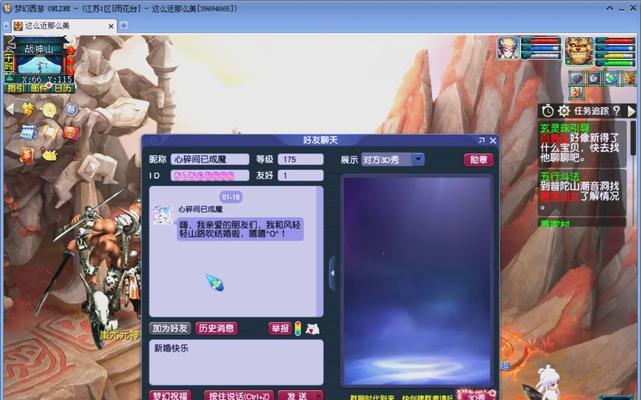Click the task tracker scrollbar
Screen dimensions: 641x400
(x=633, y=139)
